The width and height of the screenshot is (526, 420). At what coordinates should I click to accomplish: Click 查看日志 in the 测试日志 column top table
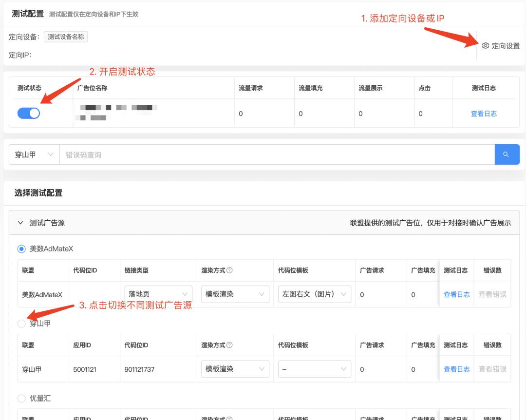point(483,113)
